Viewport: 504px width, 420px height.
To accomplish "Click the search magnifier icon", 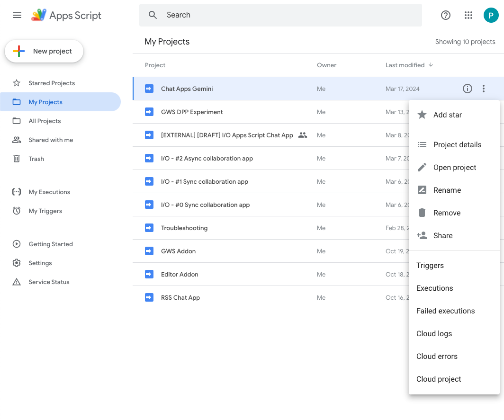I will point(153,15).
